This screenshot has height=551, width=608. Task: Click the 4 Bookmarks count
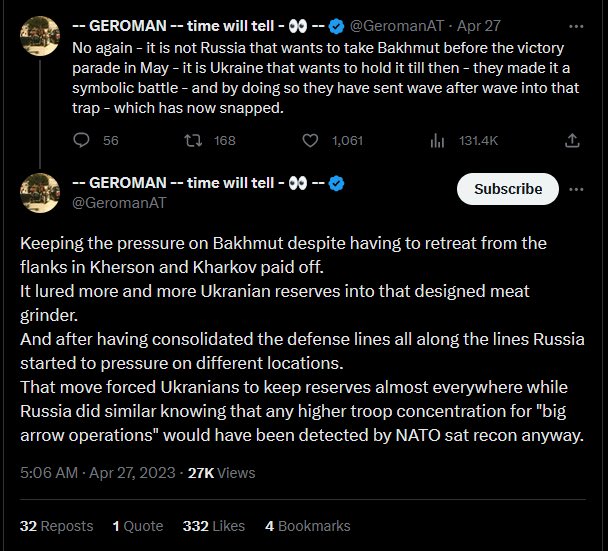pos(307,526)
